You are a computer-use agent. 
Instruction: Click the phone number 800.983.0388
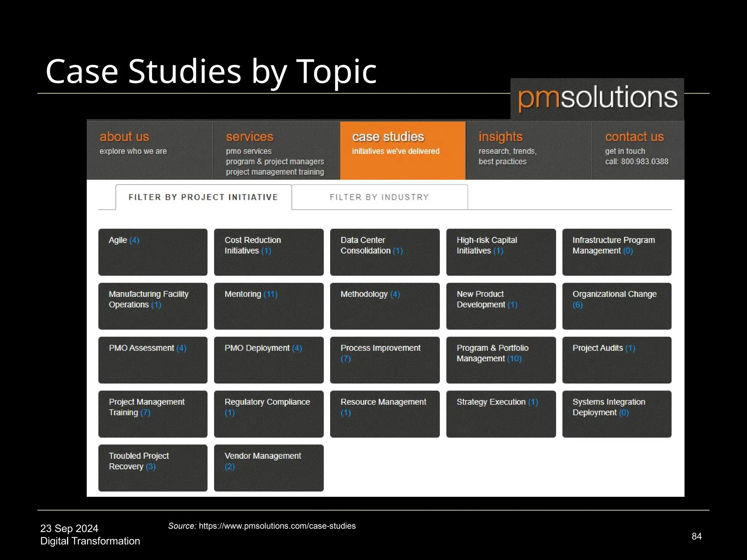[645, 161]
